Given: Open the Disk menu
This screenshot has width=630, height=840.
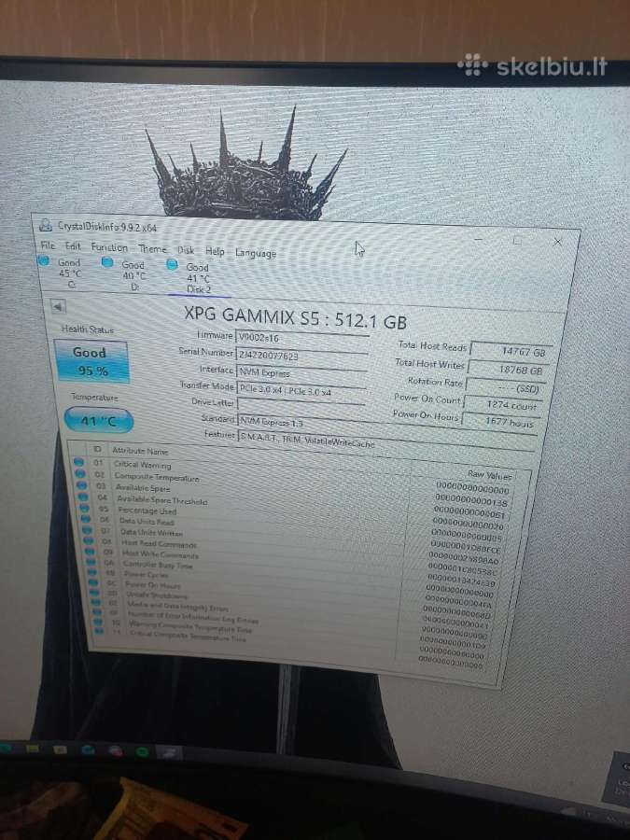Looking at the screenshot, I should pos(186,250).
